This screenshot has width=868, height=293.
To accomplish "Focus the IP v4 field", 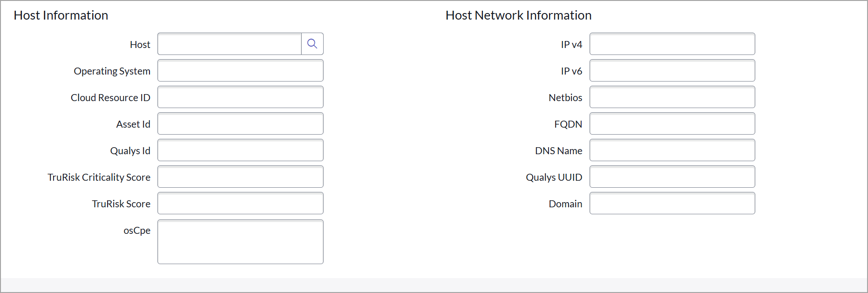I will (x=672, y=44).
